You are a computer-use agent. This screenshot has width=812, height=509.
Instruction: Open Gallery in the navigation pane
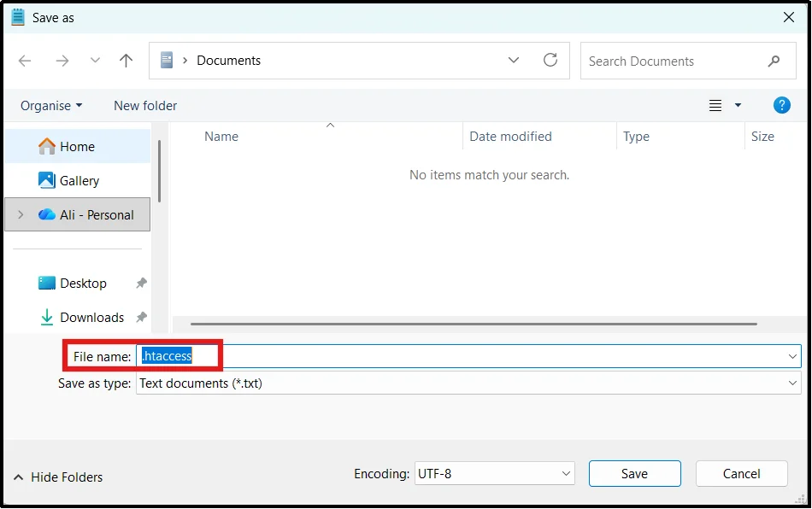pos(77,180)
